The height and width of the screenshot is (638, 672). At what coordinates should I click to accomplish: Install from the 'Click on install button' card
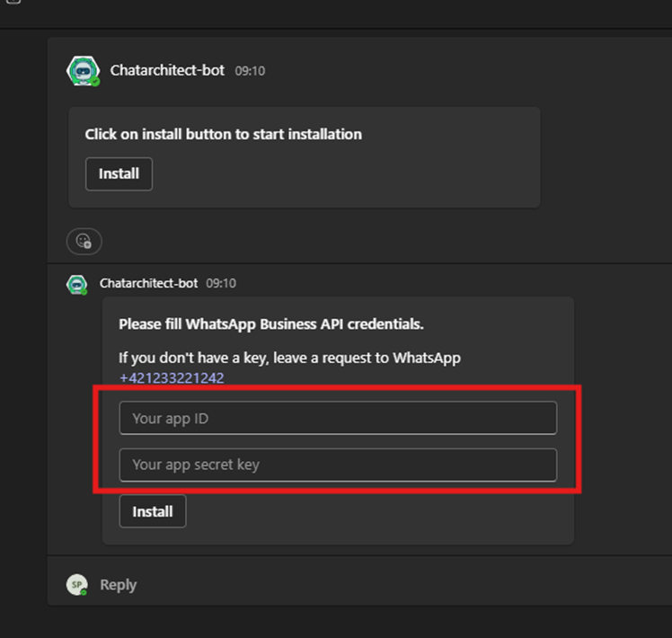click(x=119, y=173)
